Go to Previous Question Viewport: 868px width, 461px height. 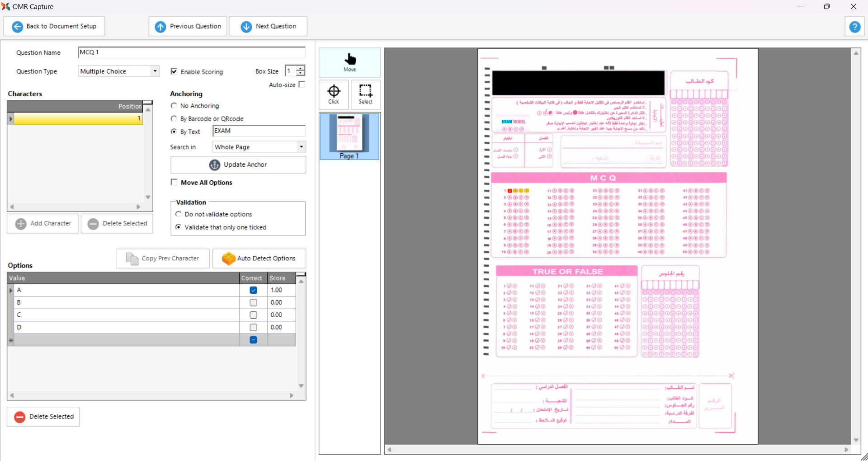click(189, 27)
